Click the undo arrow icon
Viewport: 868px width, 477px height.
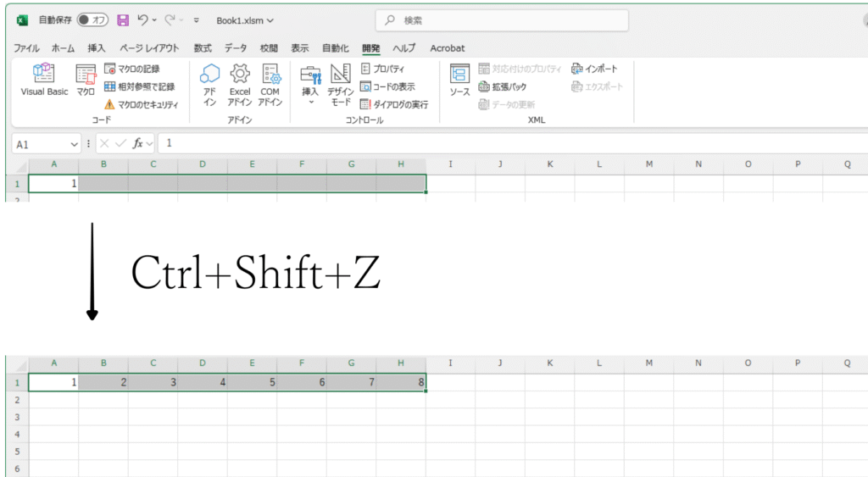[143, 19]
